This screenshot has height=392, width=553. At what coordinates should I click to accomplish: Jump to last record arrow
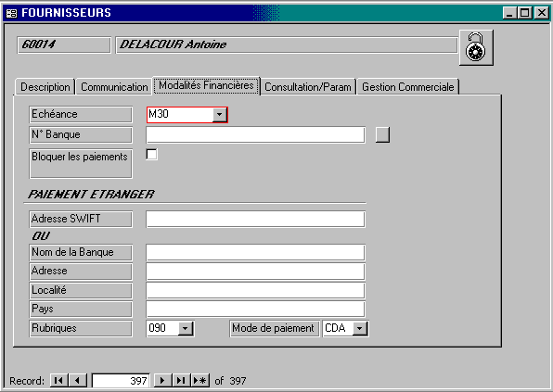click(181, 380)
